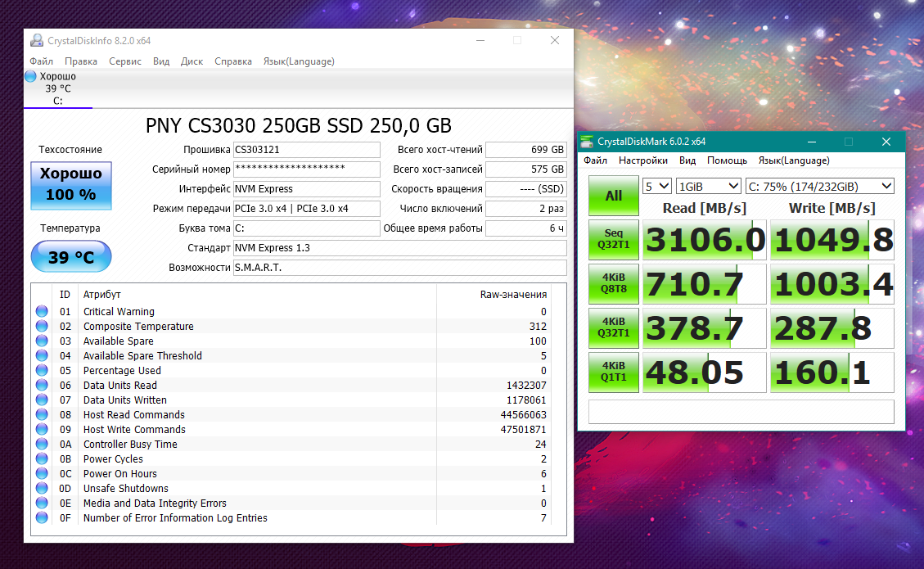Viewport: 924px width, 569px height.
Task: Click the 4KiB Q8T8 read result 710.7
Action: [x=704, y=284]
